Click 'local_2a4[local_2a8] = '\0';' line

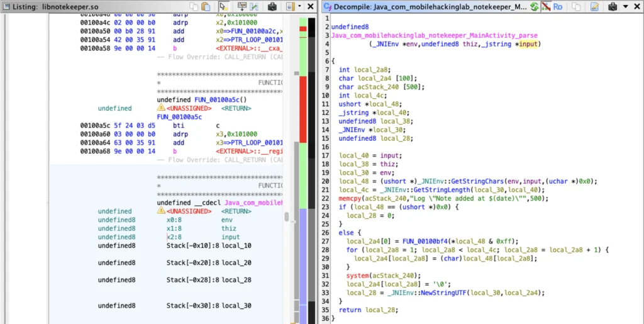point(399,284)
